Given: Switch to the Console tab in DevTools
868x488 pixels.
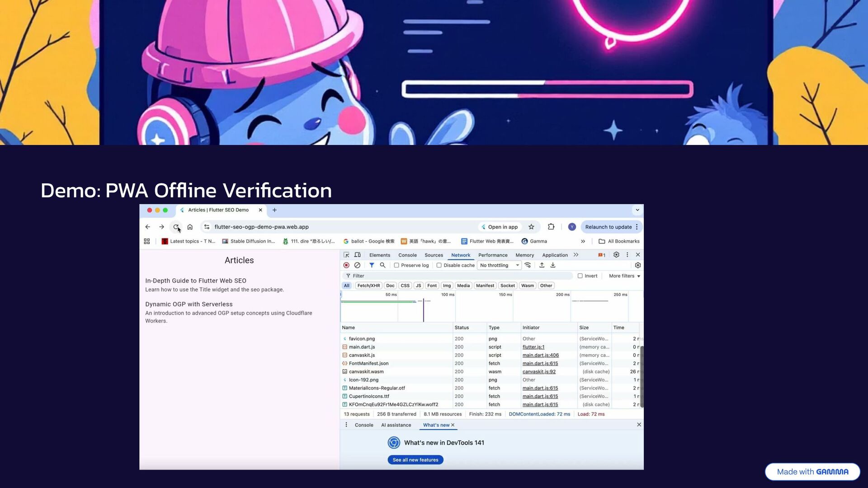Looking at the screenshot, I should (x=407, y=255).
